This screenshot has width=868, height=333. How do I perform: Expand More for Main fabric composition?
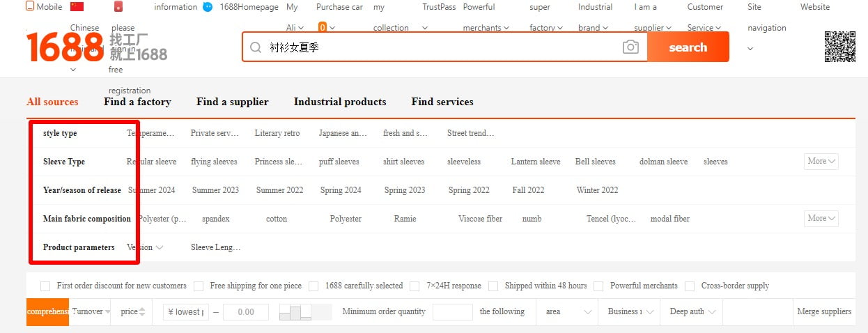tap(821, 219)
